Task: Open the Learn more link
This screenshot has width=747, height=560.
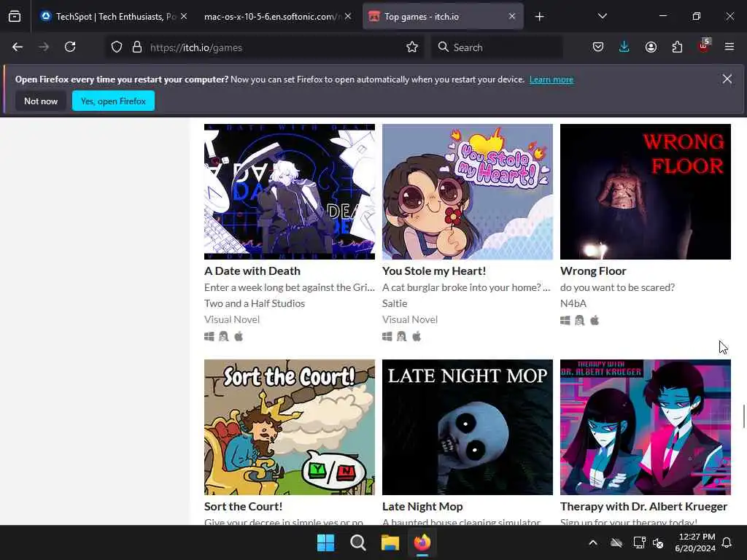Action: click(551, 79)
